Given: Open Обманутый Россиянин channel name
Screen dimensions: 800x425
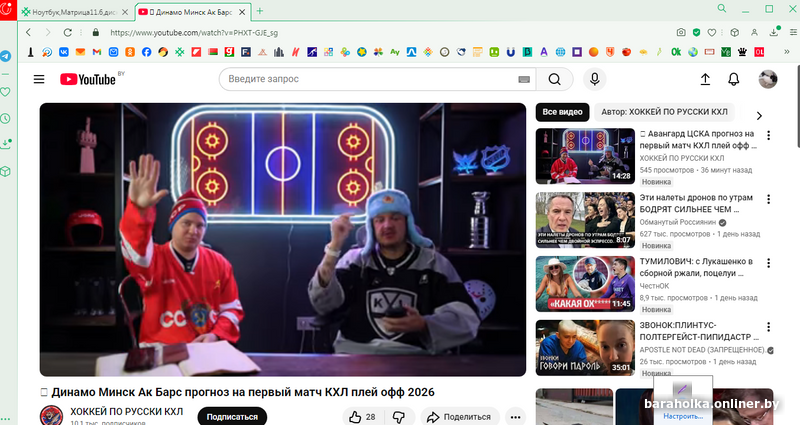Looking at the screenshot, I should tap(678, 222).
